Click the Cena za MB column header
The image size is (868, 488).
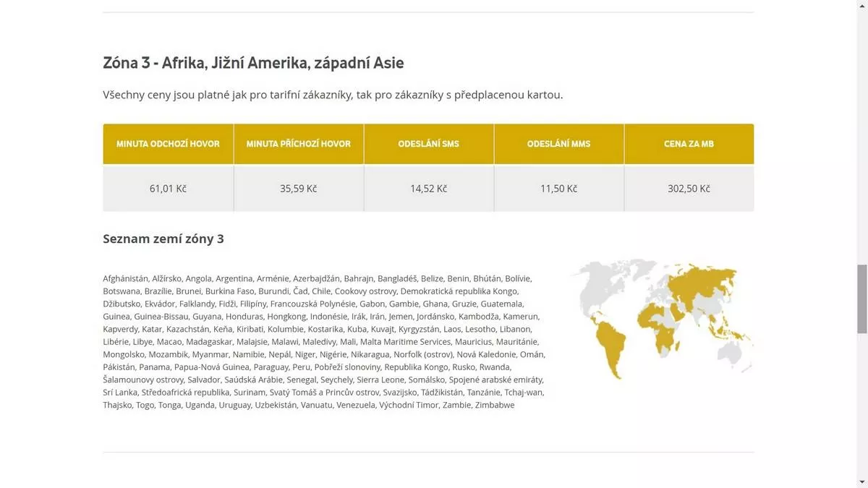[689, 144]
